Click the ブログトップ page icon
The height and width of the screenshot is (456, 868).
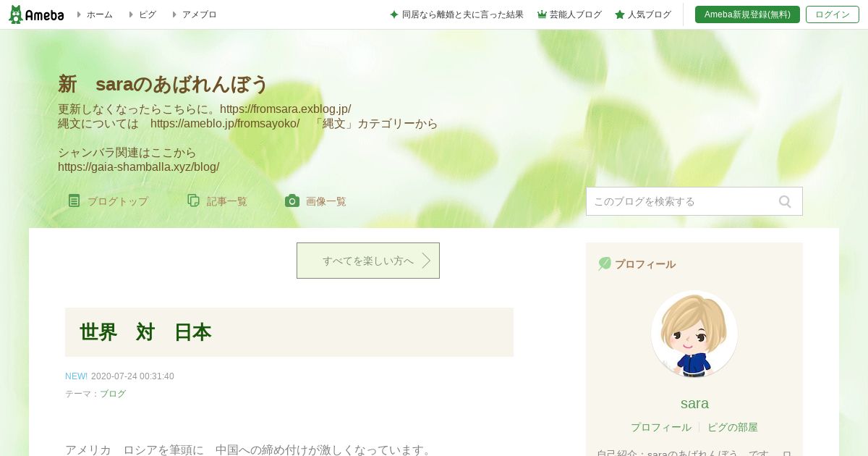[75, 200]
